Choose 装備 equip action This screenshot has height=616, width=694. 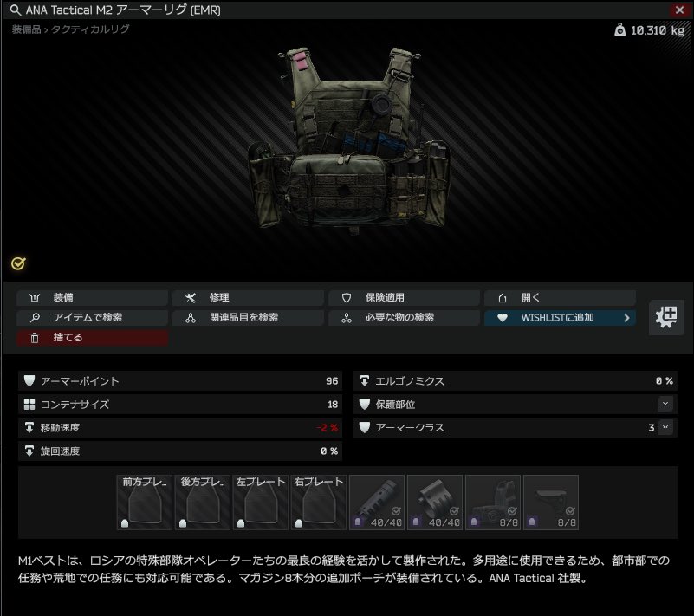92,298
